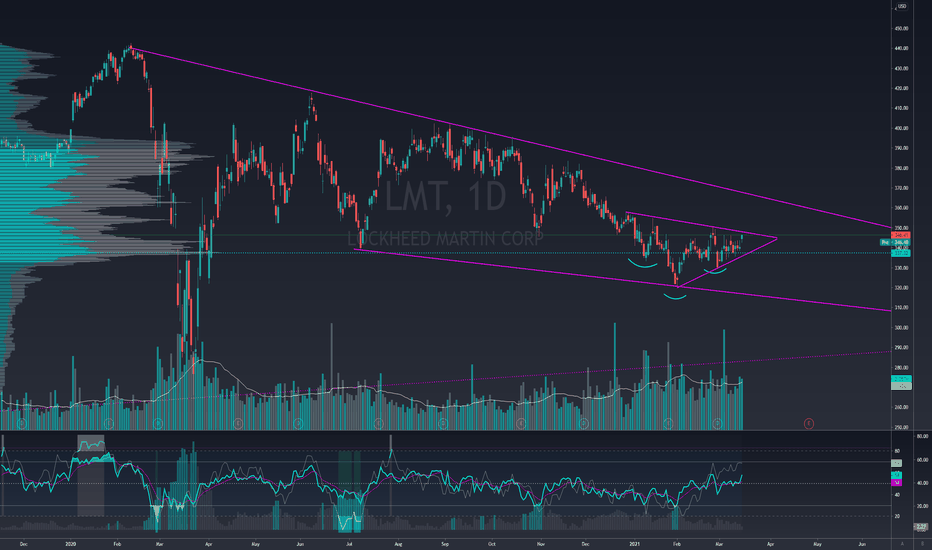Viewport: 932px width, 550px height.
Task: Click the dividend marker above the March 2021 label
Action: click(x=717, y=423)
